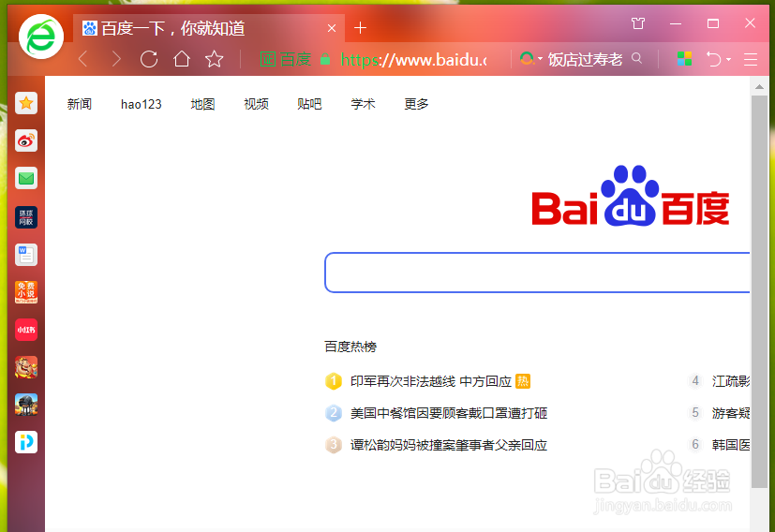Image resolution: width=775 pixels, height=532 pixels.
Task: Open the 新闻 link
Action: pos(80,104)
